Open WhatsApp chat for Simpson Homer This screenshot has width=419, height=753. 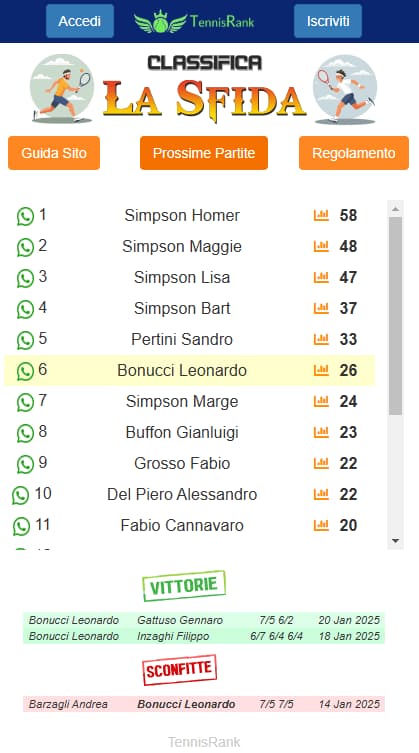click(25, 216)
